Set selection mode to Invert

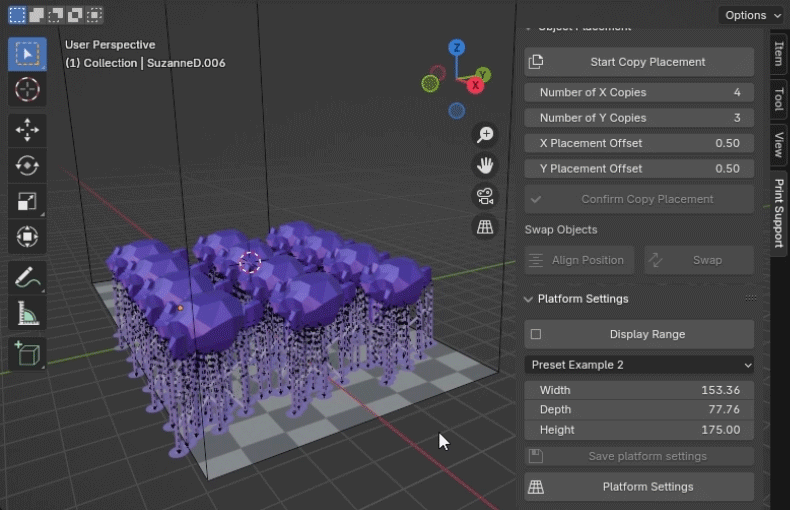pos(75,15)
